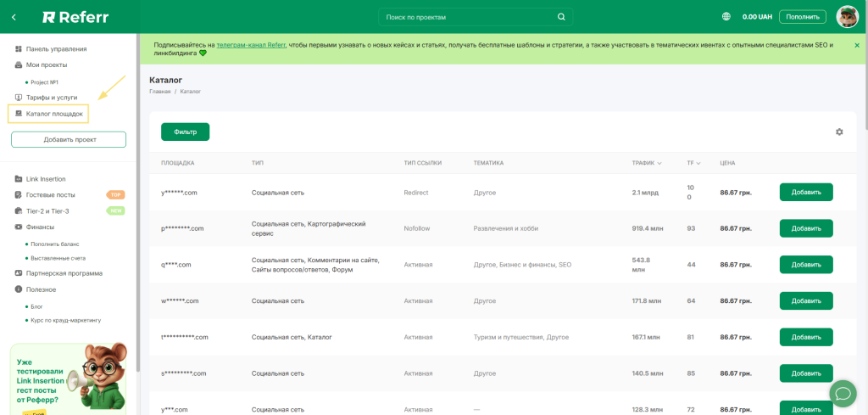This screenshot has height=415, width=868.
Task: Open Фильтр panel
Action: point(185,132)
